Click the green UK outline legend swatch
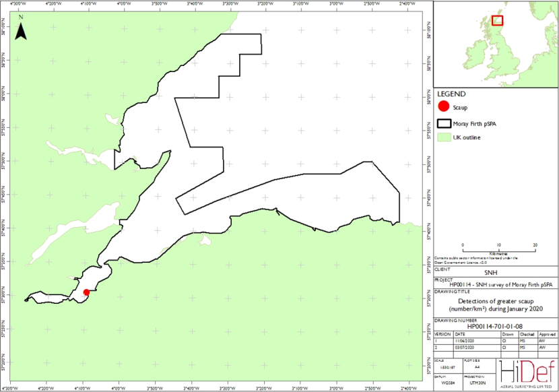Viewport: 559px width, 392px height. (445, 137)
